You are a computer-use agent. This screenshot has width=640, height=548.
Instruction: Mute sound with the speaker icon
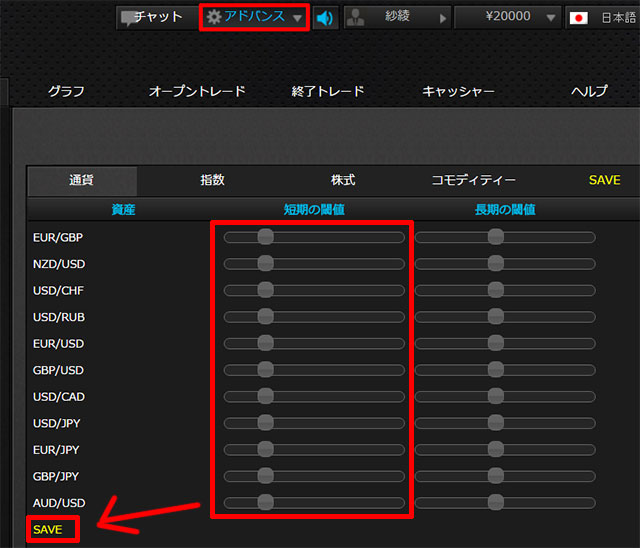[325, 18]
